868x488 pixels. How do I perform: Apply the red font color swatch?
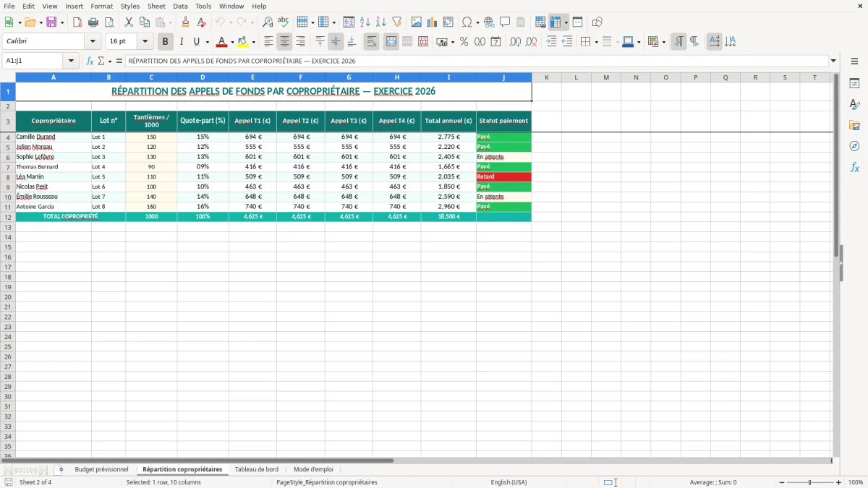[x=222, y=42]
